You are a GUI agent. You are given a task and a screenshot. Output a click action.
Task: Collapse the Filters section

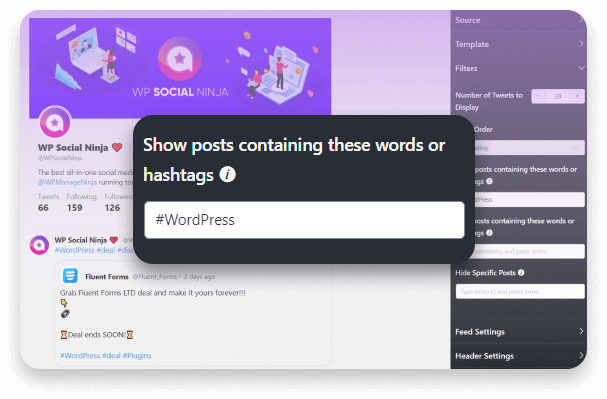[518, 68]
